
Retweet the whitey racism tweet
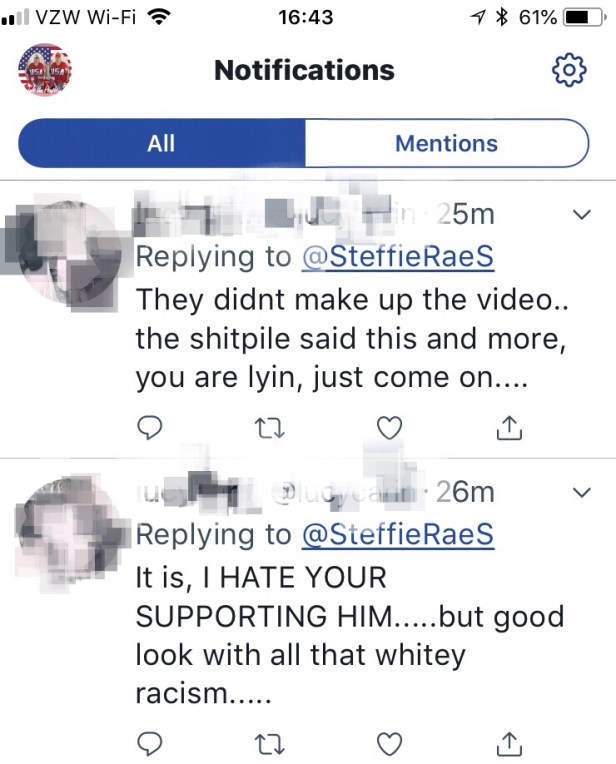point(270,745)
